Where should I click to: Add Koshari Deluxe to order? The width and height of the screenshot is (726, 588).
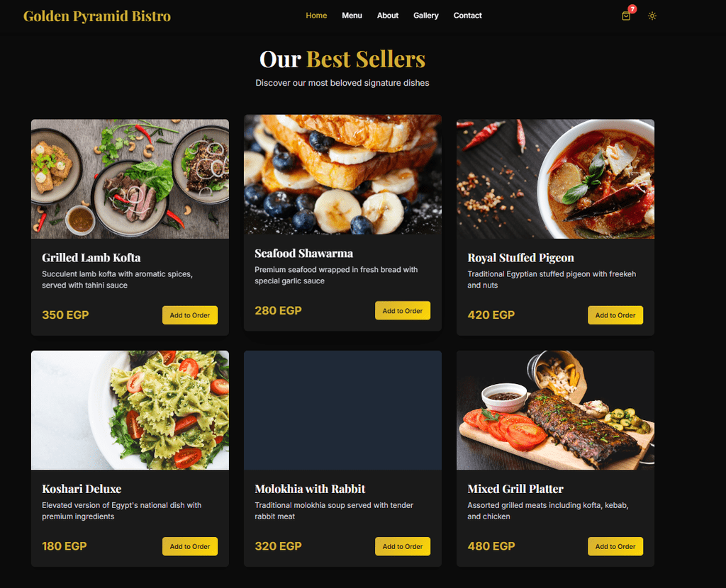(190, 546)
